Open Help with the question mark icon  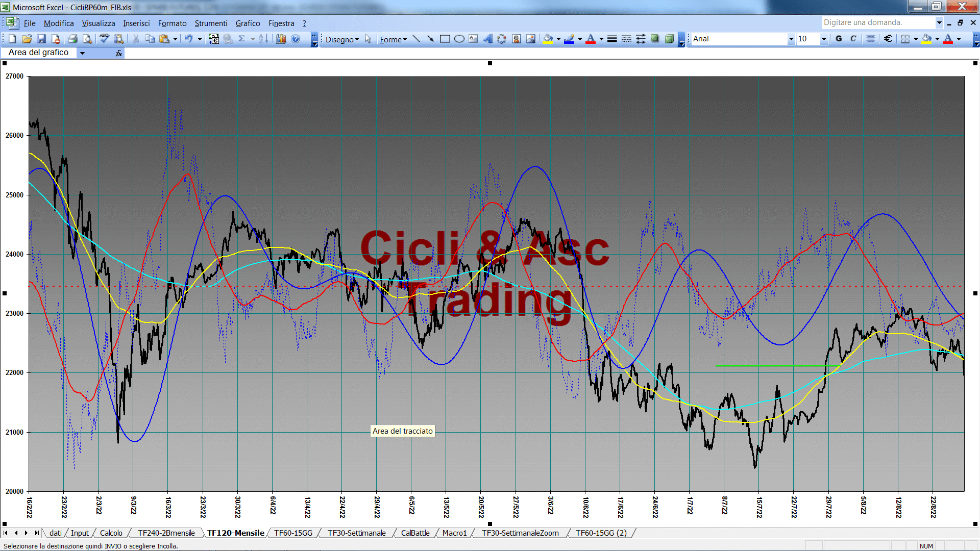[296, 39]
